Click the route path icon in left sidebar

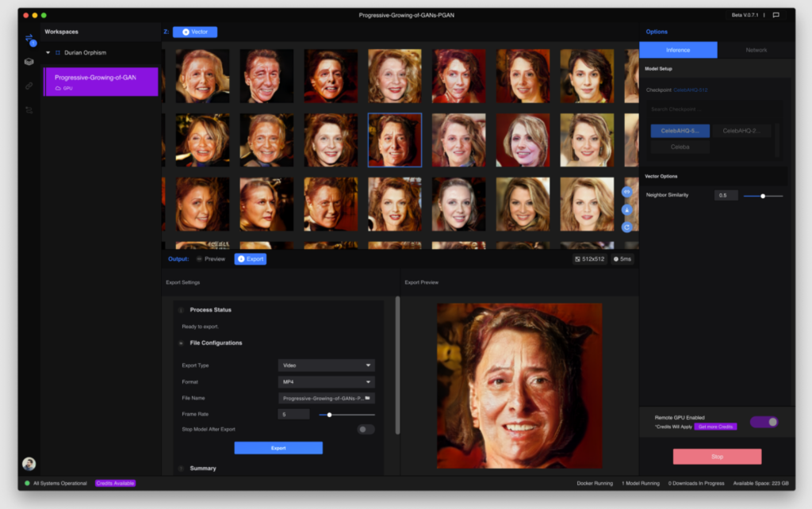(x=29, y=110)
